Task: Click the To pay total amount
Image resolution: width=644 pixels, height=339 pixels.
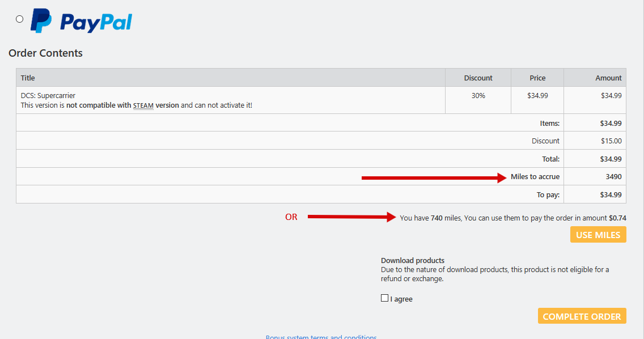Action: (x=611, y=194)
